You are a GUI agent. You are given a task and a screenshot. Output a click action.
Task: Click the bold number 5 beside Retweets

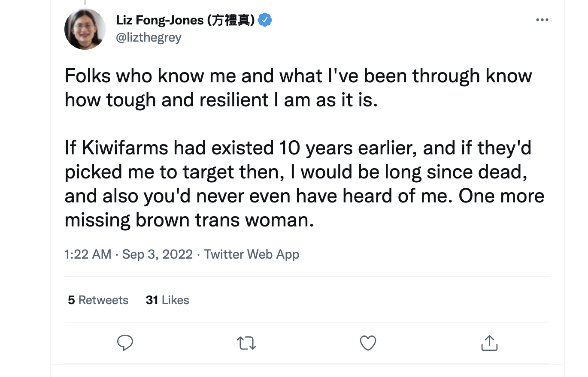click(x=71, y=300)
